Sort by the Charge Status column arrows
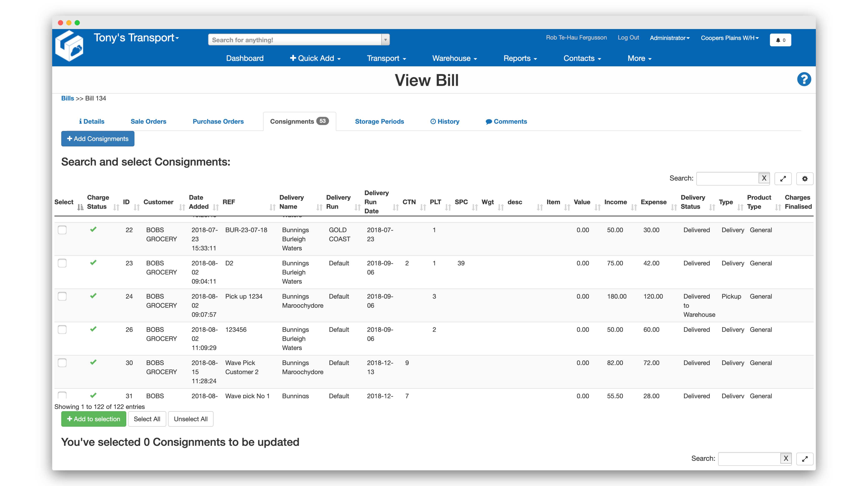868x486 pixels. 116,207
